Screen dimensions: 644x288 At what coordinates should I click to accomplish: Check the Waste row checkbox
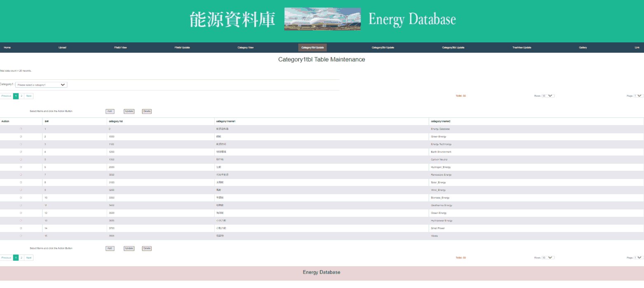point(21,236)
